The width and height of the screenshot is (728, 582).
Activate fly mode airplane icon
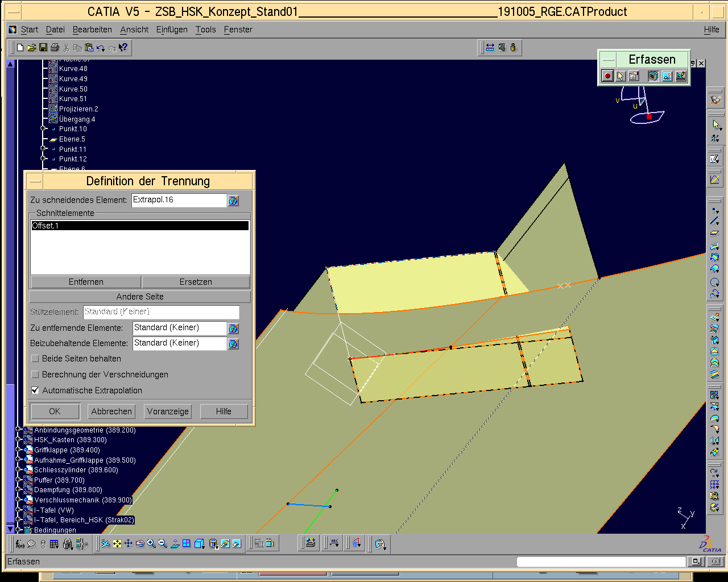(x=106, y=544)
